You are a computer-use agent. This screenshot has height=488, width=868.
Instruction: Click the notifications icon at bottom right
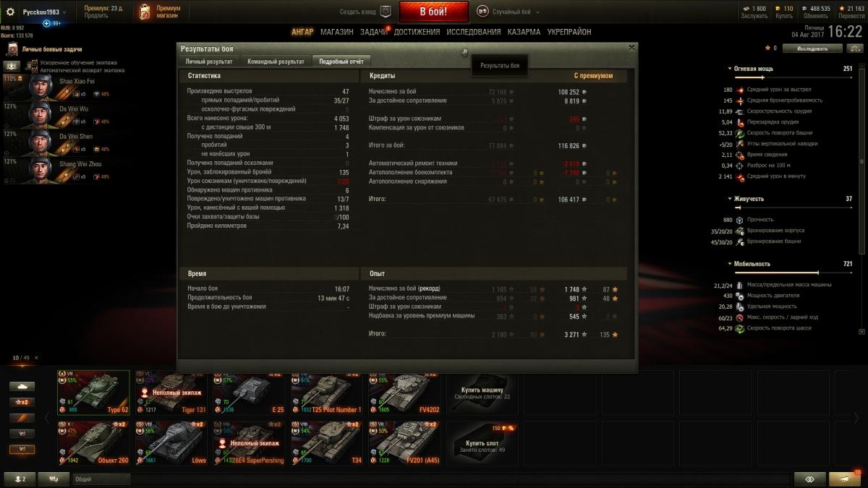(844, 479)
